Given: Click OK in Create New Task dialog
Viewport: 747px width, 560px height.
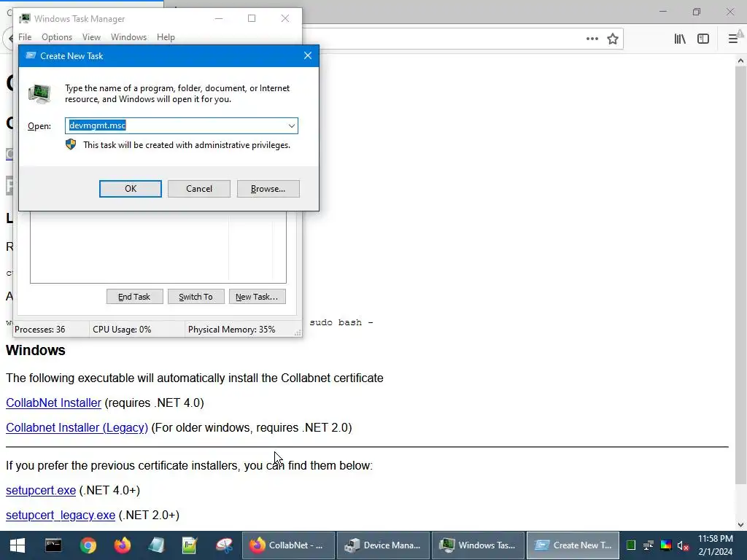Looking at the screenshot, I should pos(130,189).
